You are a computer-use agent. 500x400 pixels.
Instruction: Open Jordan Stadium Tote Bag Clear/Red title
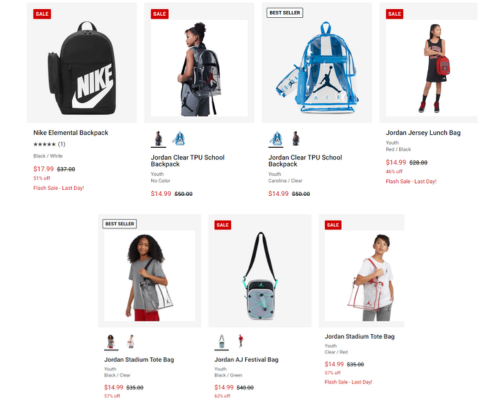pyautogui.click(x=360, y=337)
